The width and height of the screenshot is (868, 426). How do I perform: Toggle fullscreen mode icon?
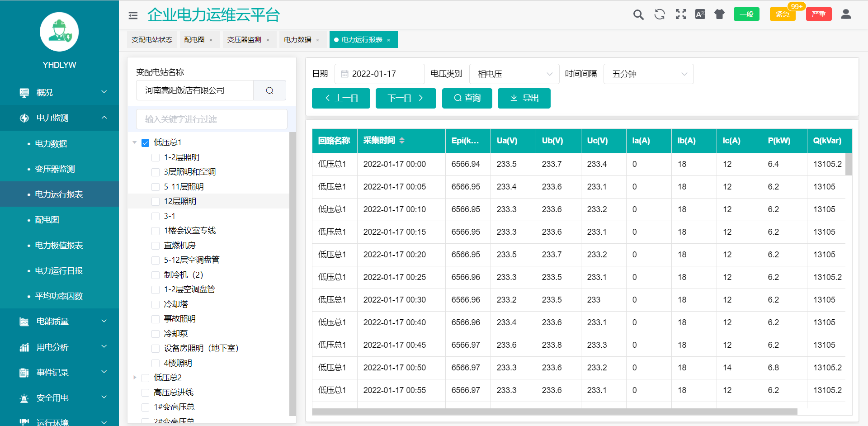(x=681, y=14)
